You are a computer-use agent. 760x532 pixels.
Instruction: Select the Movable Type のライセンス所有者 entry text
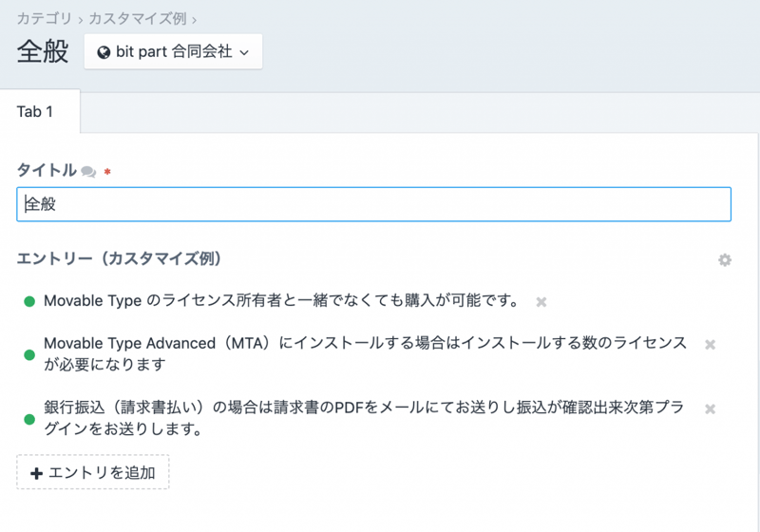[x=281, y=301]
